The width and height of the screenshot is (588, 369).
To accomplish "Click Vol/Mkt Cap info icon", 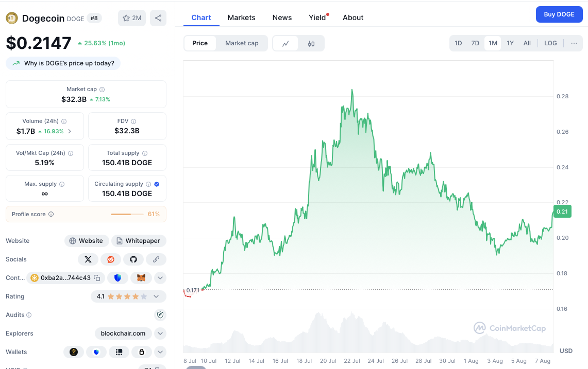I will 71,153.
